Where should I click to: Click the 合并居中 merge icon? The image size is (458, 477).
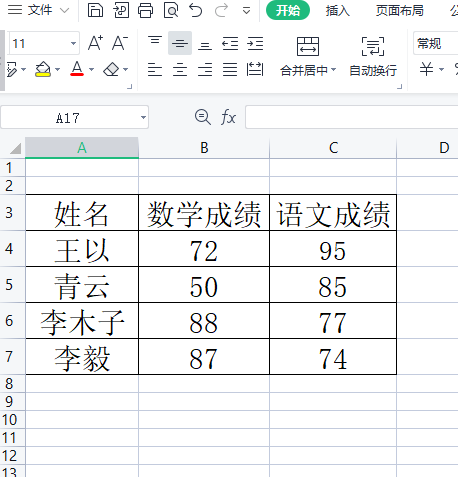click(x=308, y=46)
